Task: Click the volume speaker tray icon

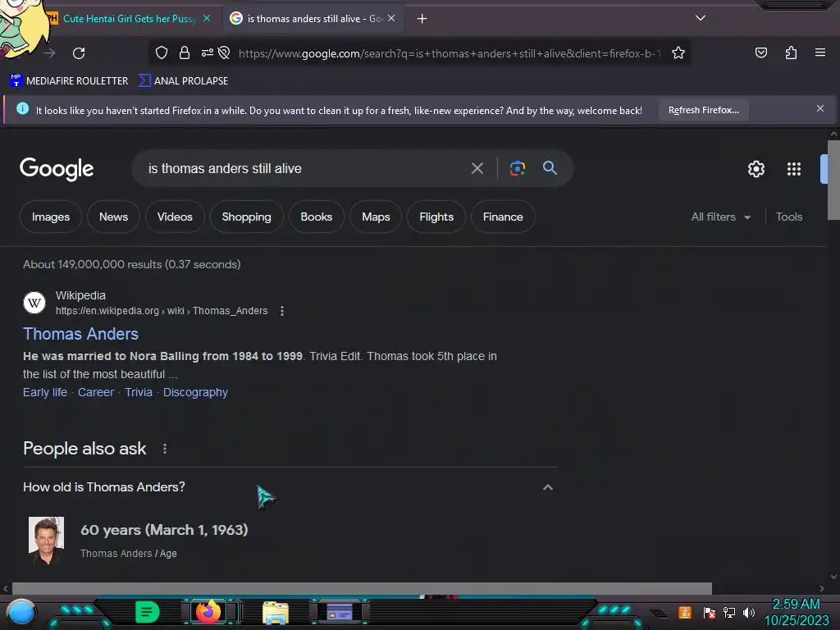Action: 749,612
